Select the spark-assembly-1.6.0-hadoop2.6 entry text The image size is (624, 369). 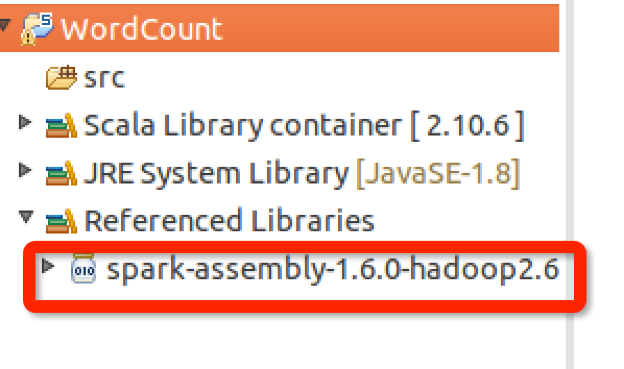tap(333, 269)
